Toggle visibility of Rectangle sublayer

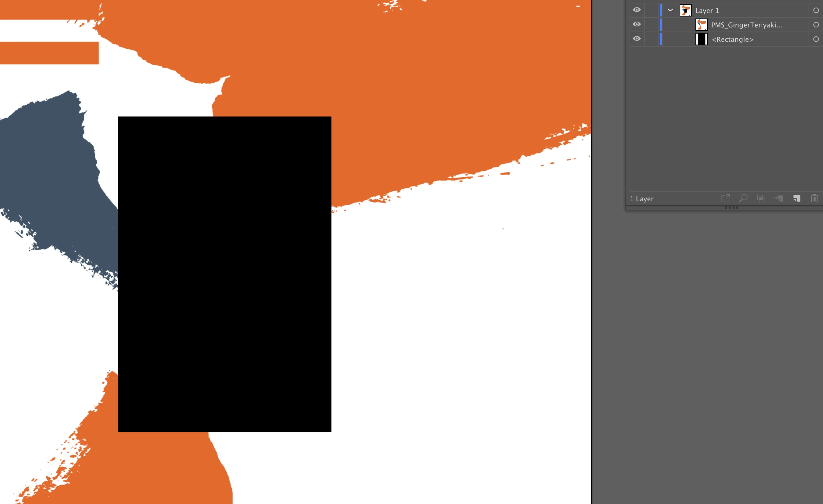[x=637, y=39]
